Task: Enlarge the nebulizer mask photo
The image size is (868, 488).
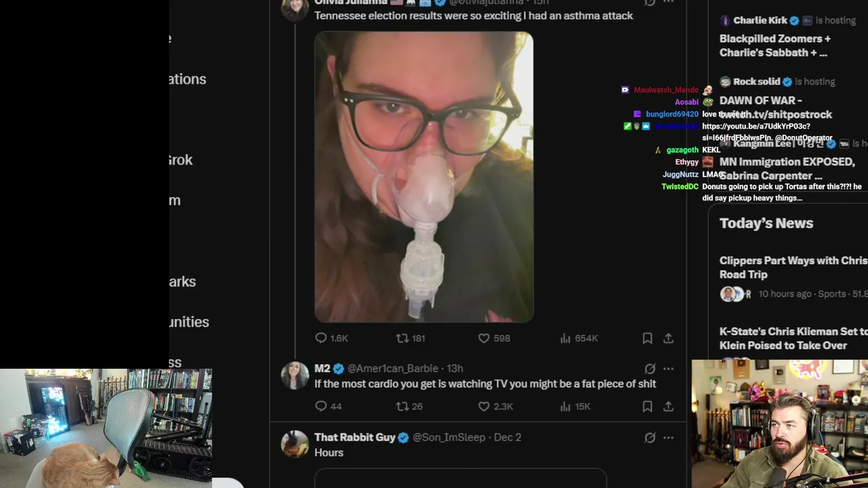Action: point(424,177)
